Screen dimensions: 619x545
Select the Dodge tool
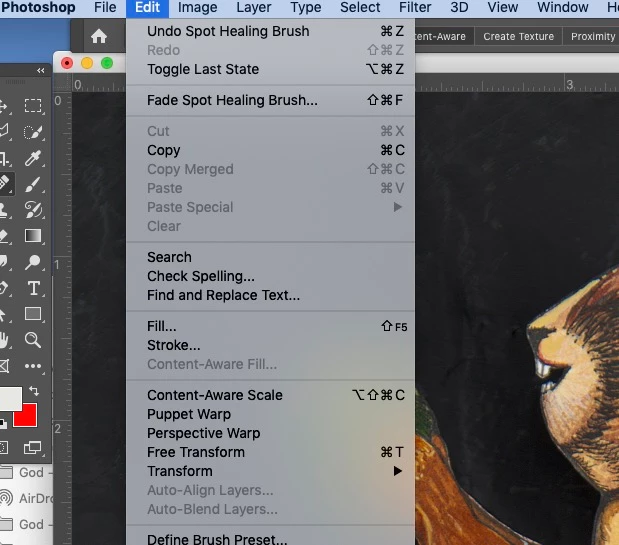(x=33, y=262)
